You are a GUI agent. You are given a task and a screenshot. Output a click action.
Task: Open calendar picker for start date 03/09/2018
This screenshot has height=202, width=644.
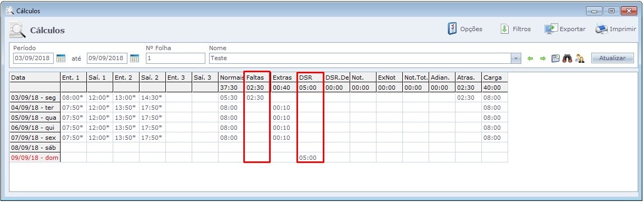61,58
